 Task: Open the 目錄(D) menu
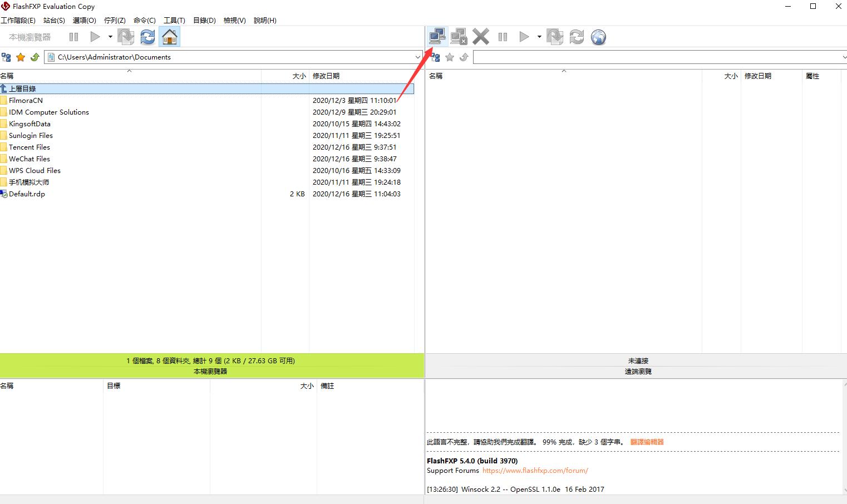click(204, 20)
